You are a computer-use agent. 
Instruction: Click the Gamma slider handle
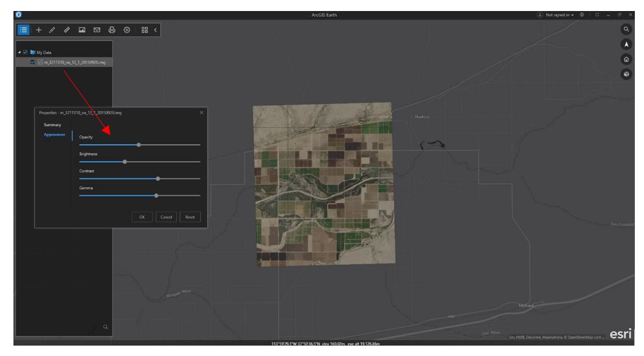tap(156, 196)
